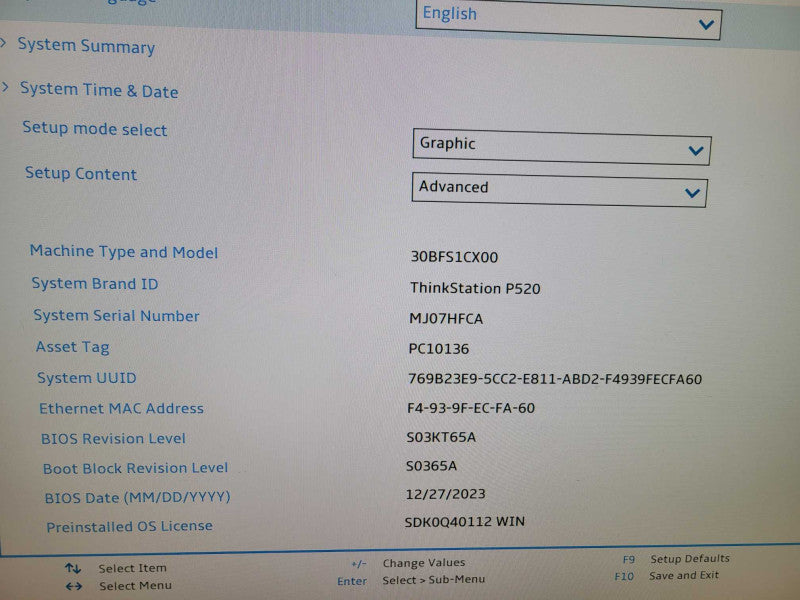Click the Machine Type and Model label
The height and width of the screenshot is (600, 800).
(124, 252)
